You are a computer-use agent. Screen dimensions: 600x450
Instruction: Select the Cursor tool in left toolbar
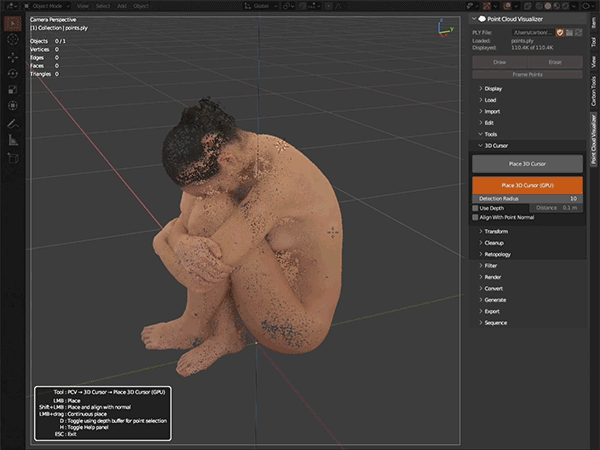pos(13,40)
